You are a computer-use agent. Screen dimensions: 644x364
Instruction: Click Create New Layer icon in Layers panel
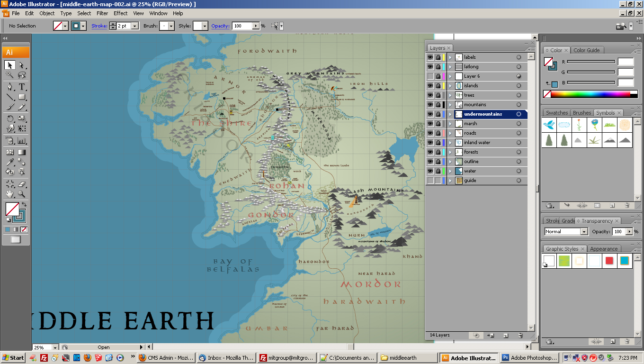click(506, 335)
